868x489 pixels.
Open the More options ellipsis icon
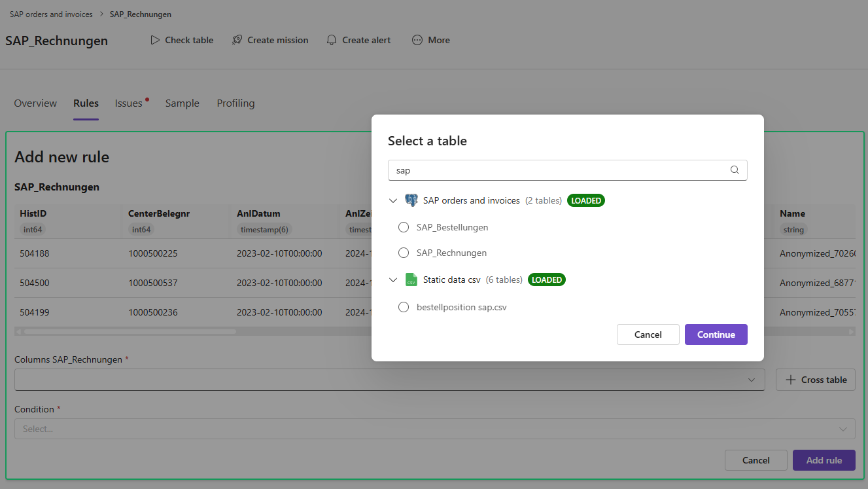[417, 40]
